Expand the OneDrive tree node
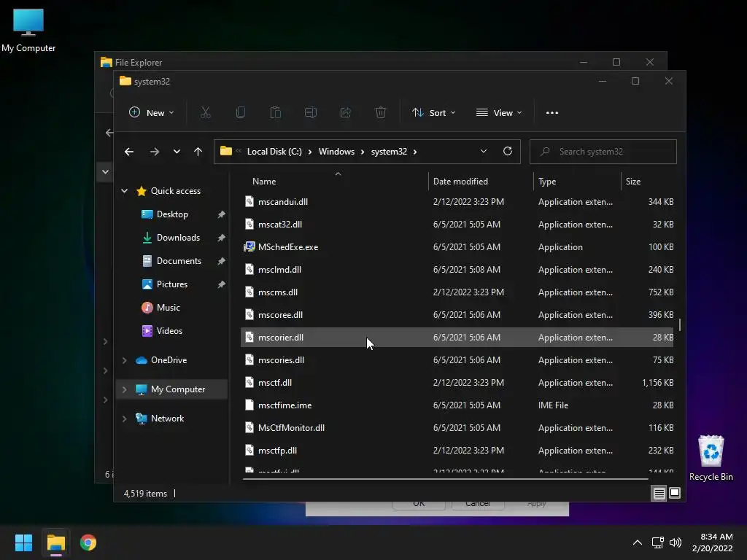 (x=124, y=360)
